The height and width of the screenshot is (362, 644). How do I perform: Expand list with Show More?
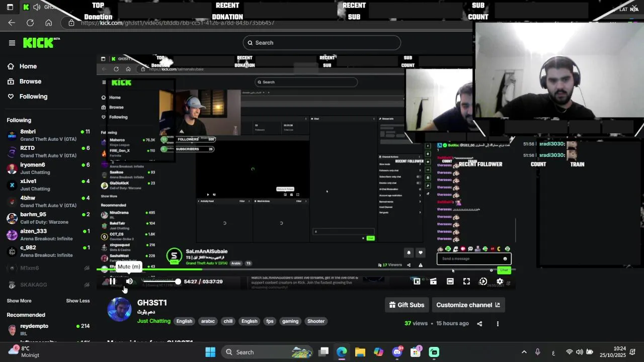click(x=19, y=301)
